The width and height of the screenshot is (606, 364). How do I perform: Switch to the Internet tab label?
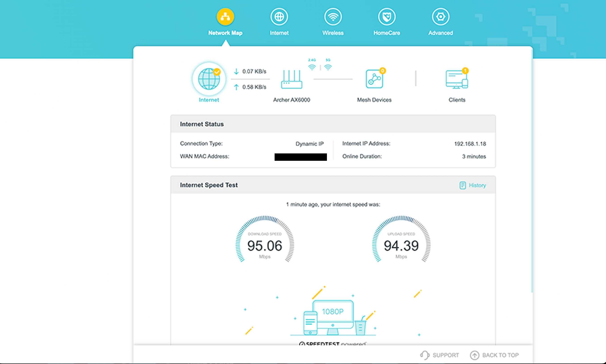coord(279,33)
